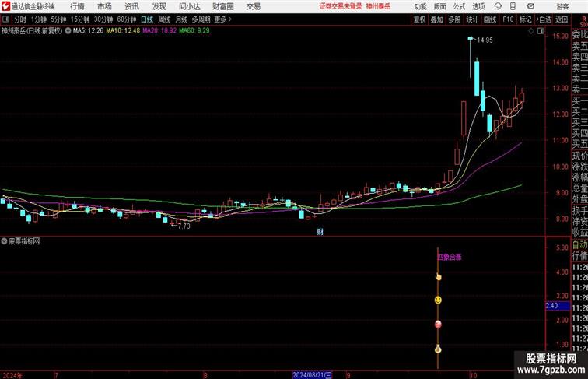Image resolution: width=588 pixels, height=379 pixels.
Task: Click the 画线 drawing tool button
Action: click(x=490, y=19)
